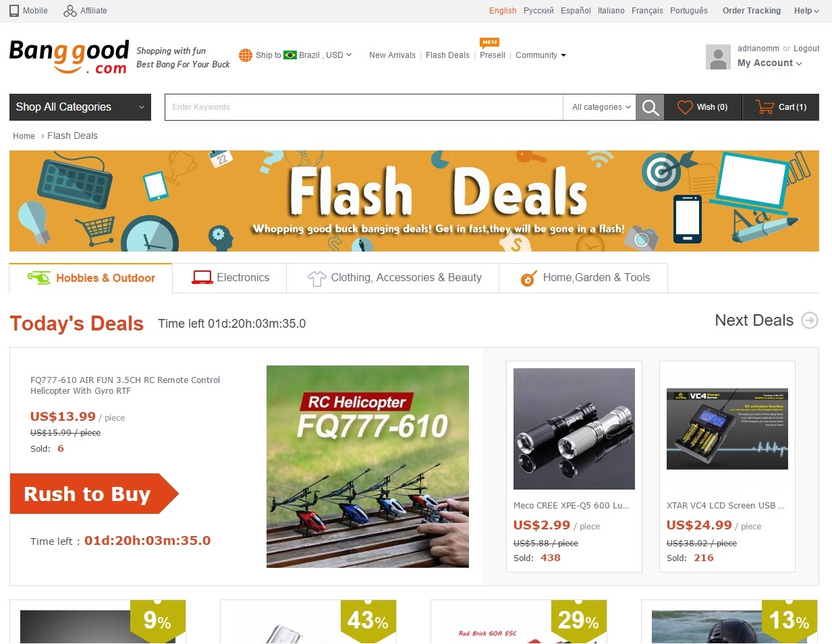Open the Order Tracking link

point(751,11)
